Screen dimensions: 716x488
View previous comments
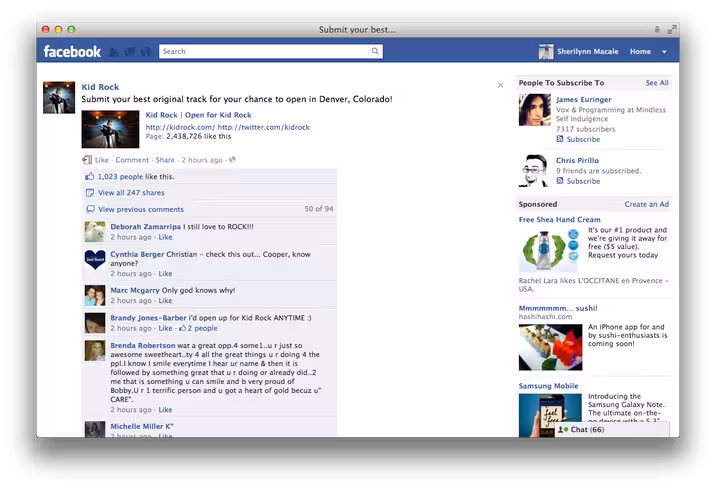(x=141, y=210)
